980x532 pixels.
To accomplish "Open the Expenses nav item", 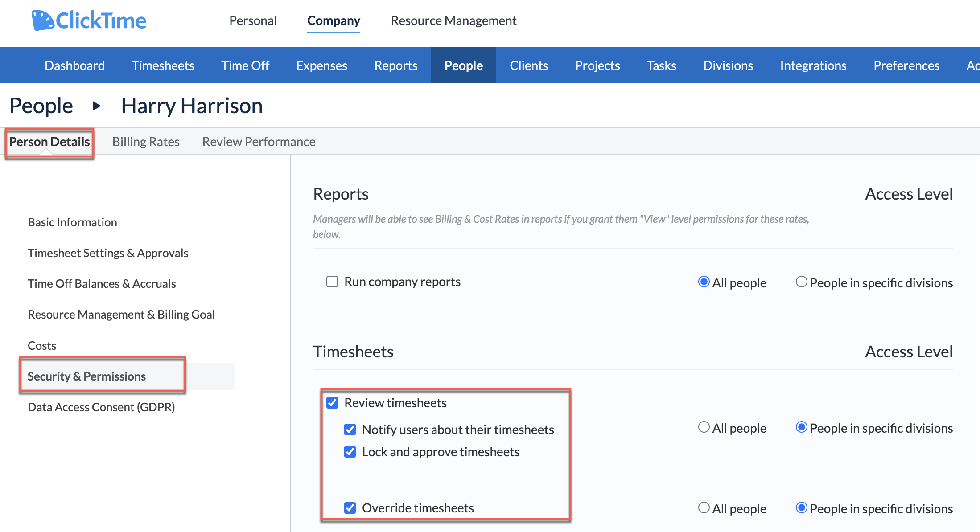I will (x=321, y=65).
